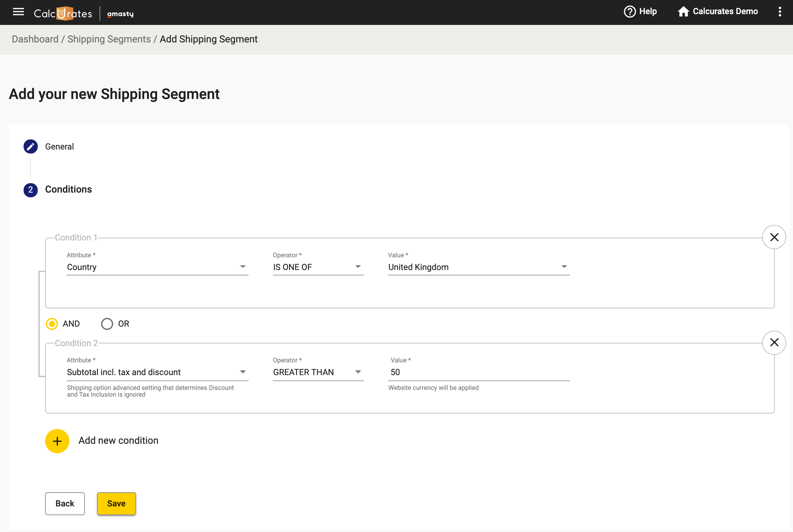Click the yellow Save button
793x532 pixels.
coord(117,503)
